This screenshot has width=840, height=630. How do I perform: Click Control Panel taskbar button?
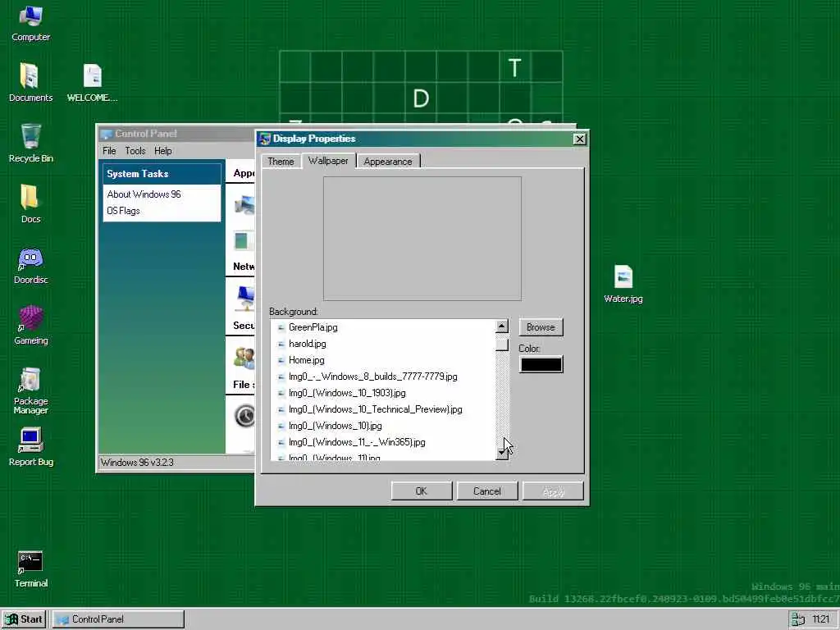(118, 619)
